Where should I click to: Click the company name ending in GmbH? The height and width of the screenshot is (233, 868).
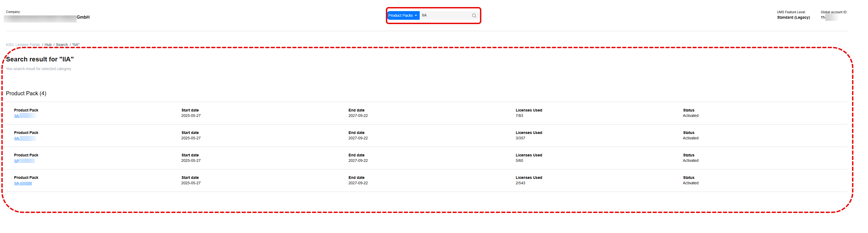tap(47, 18)
